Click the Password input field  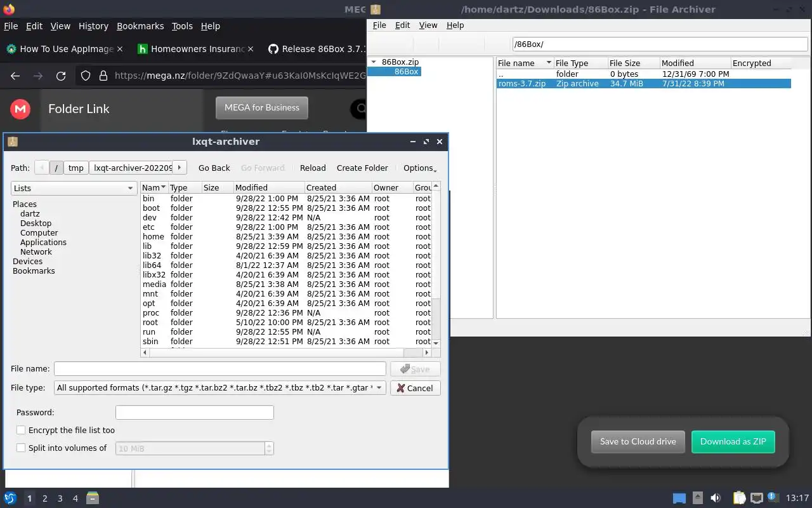click(194, 412)
